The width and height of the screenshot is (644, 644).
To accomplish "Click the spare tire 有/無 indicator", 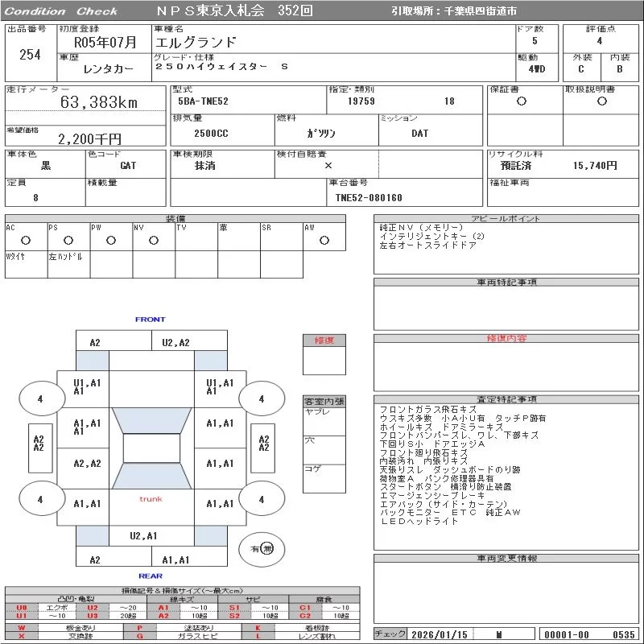I will (262, 548).
